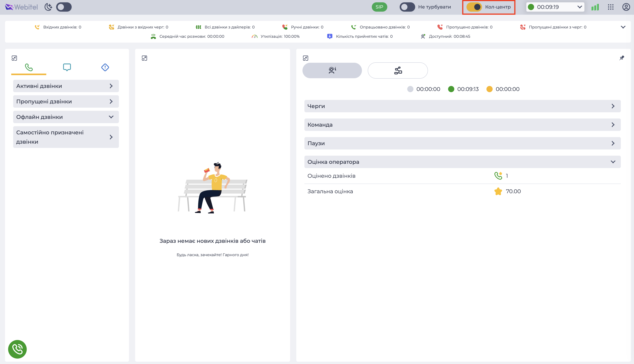This screenshot has height=364, width=634.
Task: Collapse the Оцінка оператора section
Action: coord(462,162)
